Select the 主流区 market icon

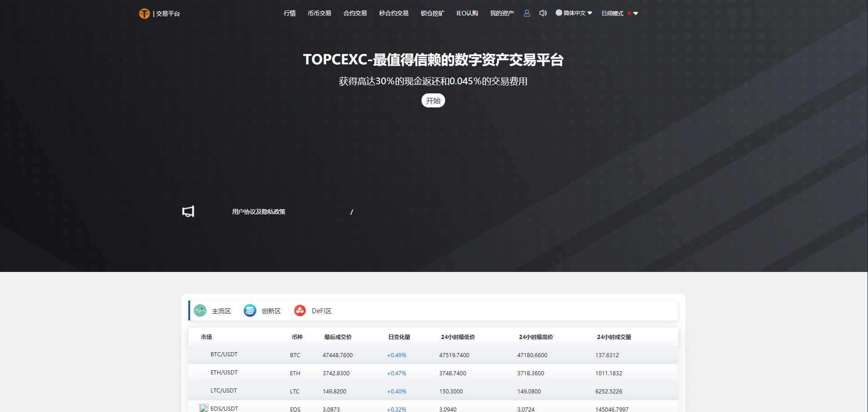click(x=200, y=310)
